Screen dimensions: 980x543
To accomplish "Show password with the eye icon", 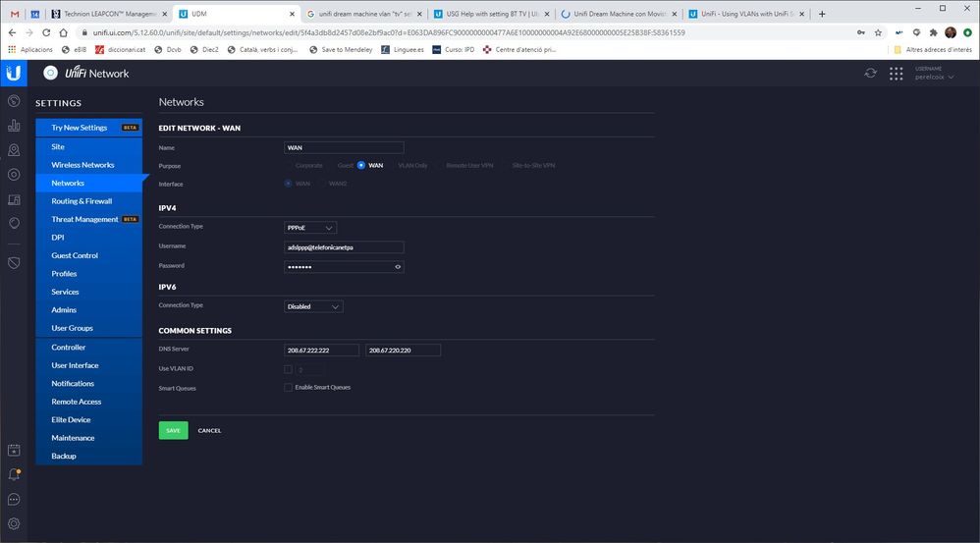I will [x=398, y=266].
